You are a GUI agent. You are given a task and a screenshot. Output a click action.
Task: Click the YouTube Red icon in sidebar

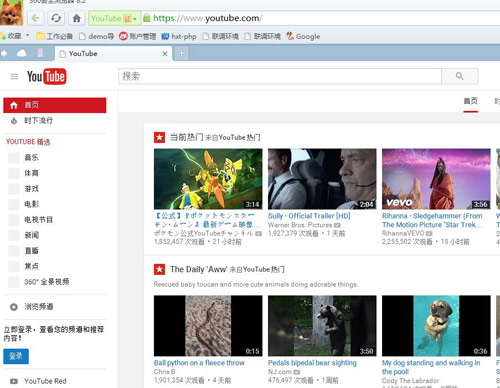click(x=14, y=381)
